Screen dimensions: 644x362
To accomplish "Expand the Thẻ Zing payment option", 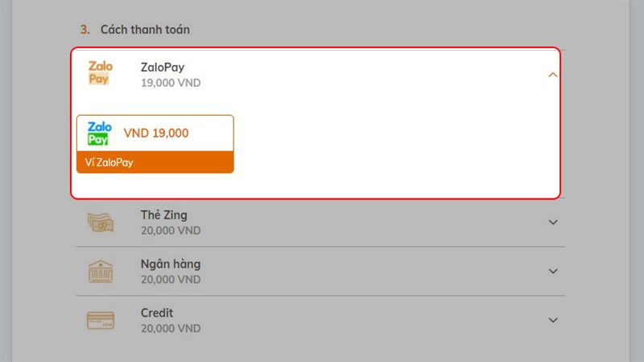I will [x=553, y=222].
